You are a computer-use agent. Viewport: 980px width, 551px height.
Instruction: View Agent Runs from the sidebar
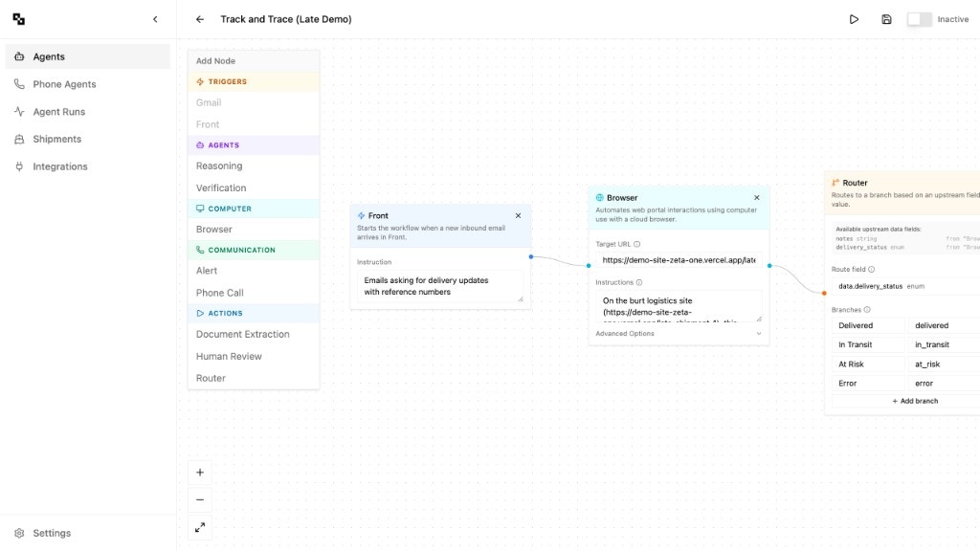(61, 111)
